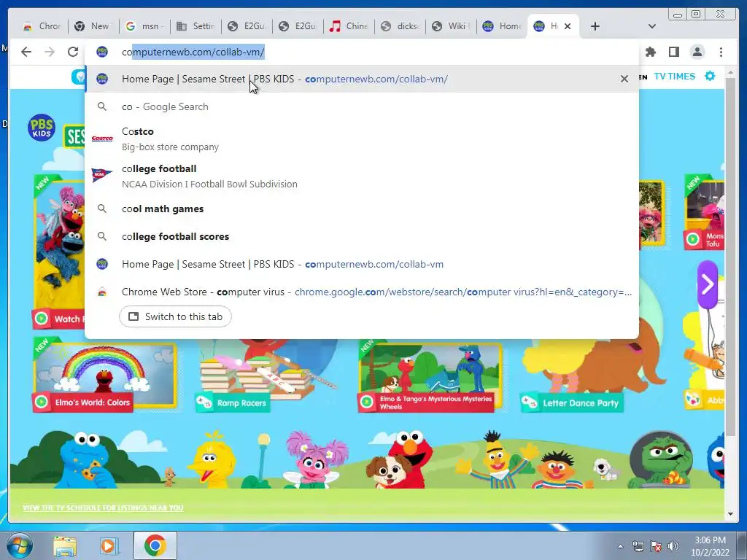Choose 'co - Google Search' suggestion
Viewport: 747px width, 560px height.
362,106
